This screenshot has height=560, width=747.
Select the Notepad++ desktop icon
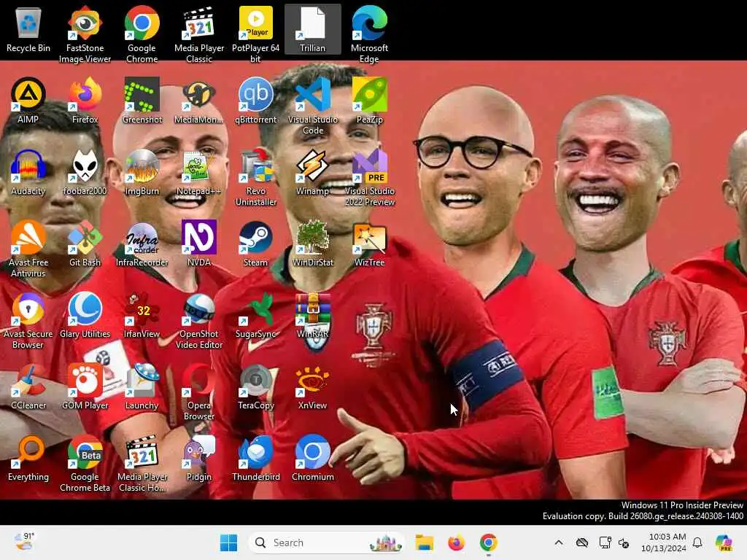point(199,172)
